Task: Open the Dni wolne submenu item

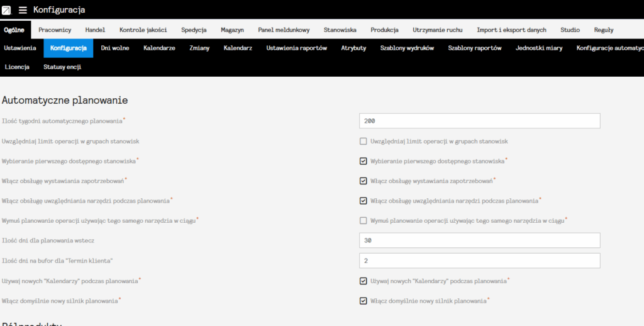Action: (115, 48)
